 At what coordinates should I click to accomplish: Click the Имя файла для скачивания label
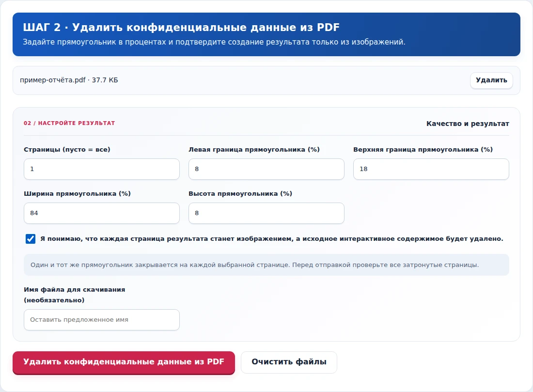(75, 295)
